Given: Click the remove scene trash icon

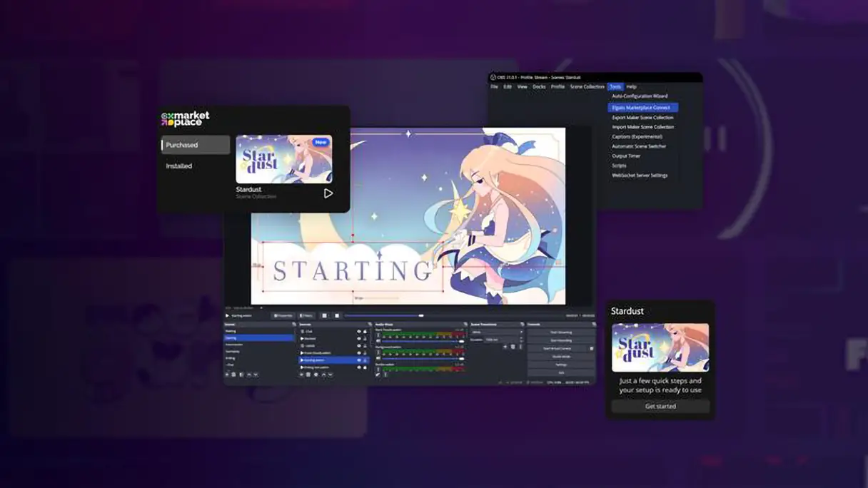Looking at the screenshot, I should coord(233,375).
